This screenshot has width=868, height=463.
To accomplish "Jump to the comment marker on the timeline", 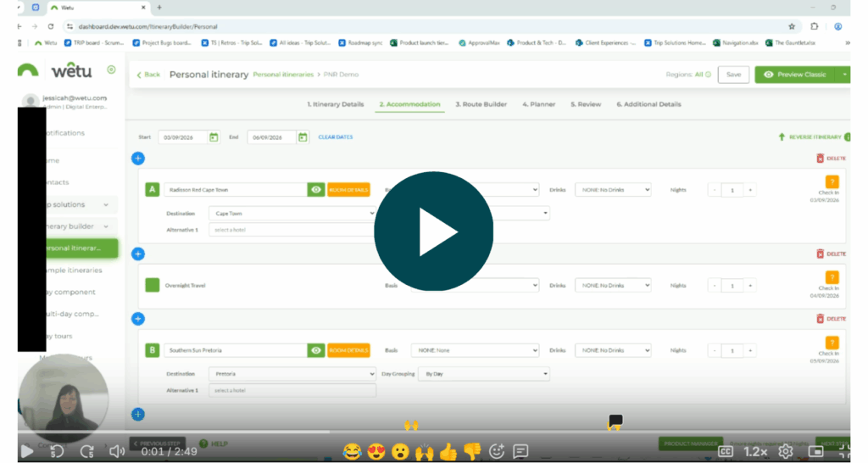I will tap(615, 422).
